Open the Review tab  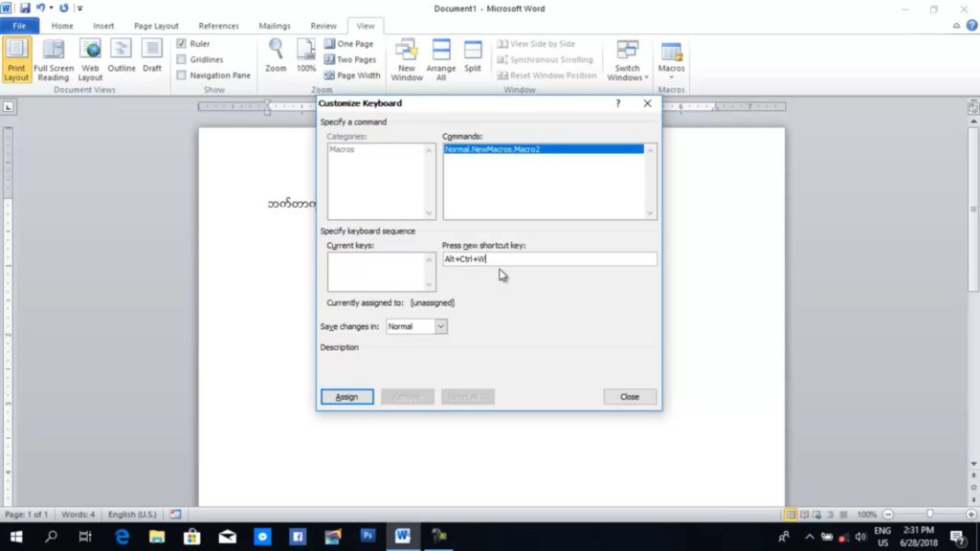pyautogui.click(x=323, y=26)
